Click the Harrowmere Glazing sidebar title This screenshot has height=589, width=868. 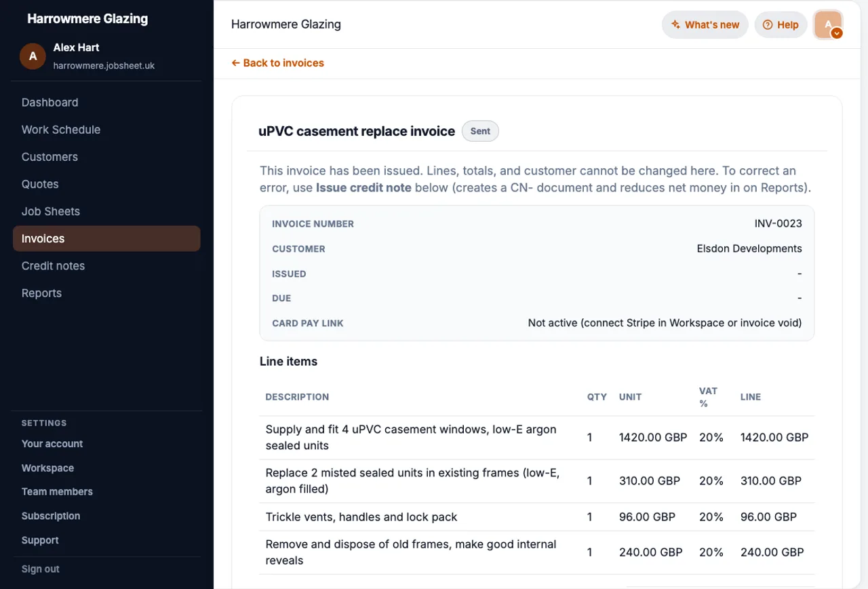[87, 18]
